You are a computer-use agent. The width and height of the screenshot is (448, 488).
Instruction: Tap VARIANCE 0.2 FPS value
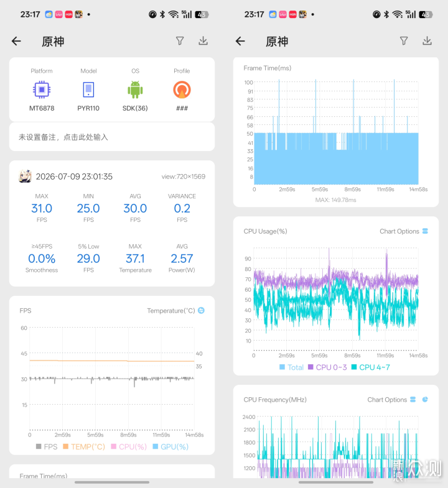pos(182,208)
